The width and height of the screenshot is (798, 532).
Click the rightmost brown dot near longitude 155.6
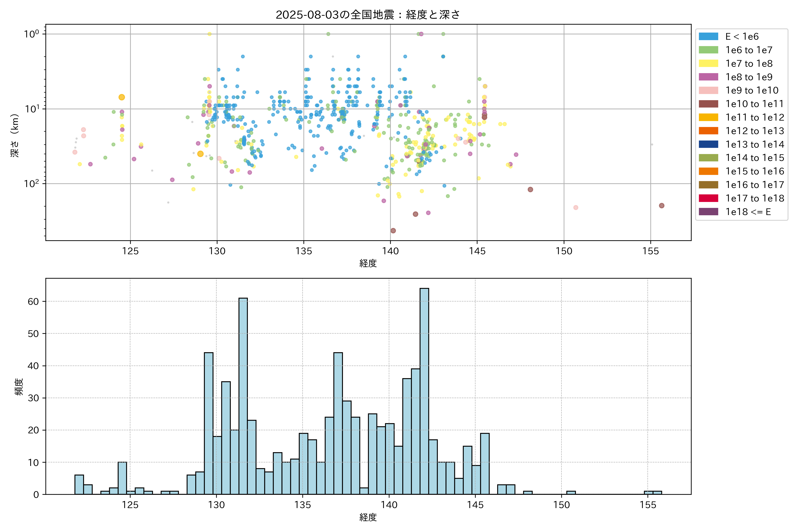(662, 206)
